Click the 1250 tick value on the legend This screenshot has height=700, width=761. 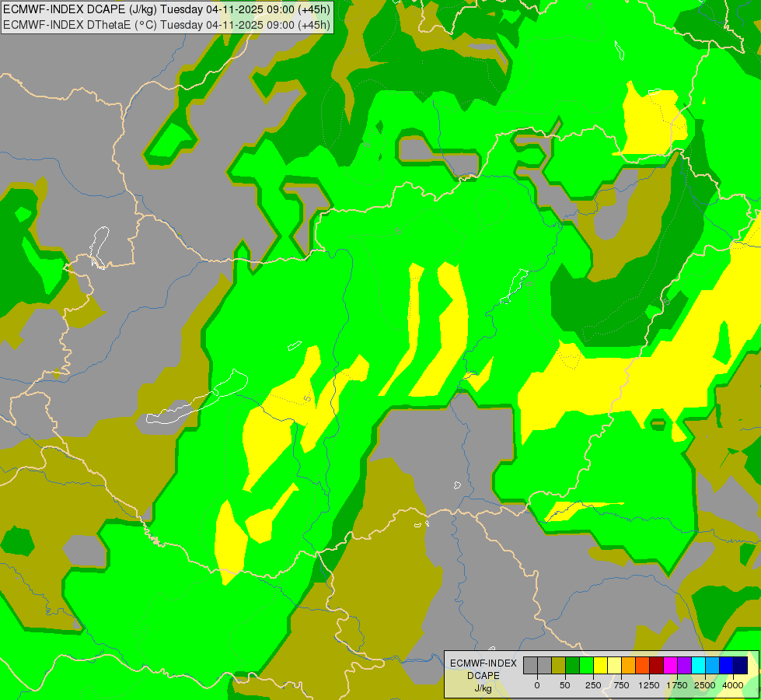click(649, 685)
